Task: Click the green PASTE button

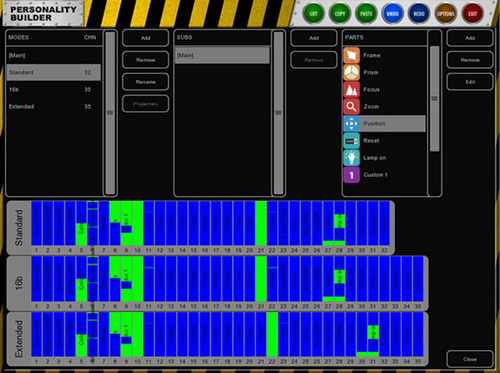Action: [366, 14]
